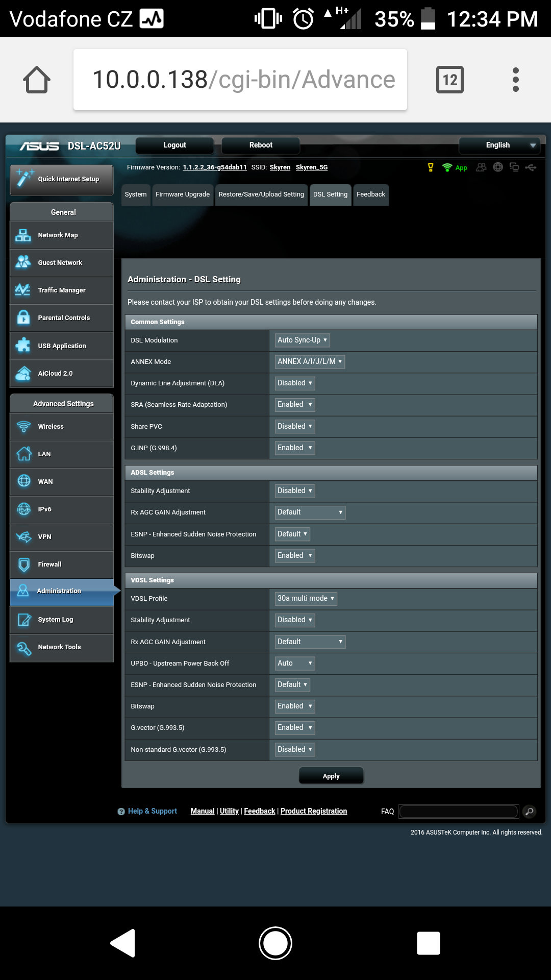Open Firewall shield settings

[x=23, y=564]
